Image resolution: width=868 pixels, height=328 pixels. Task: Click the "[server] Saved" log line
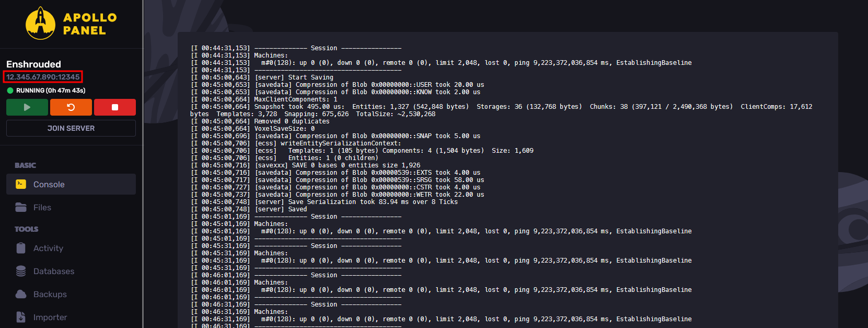point(249,209)
